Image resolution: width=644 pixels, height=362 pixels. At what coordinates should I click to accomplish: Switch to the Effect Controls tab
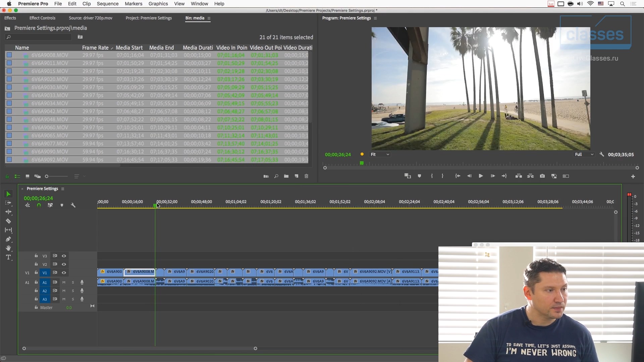click(42, 18)
